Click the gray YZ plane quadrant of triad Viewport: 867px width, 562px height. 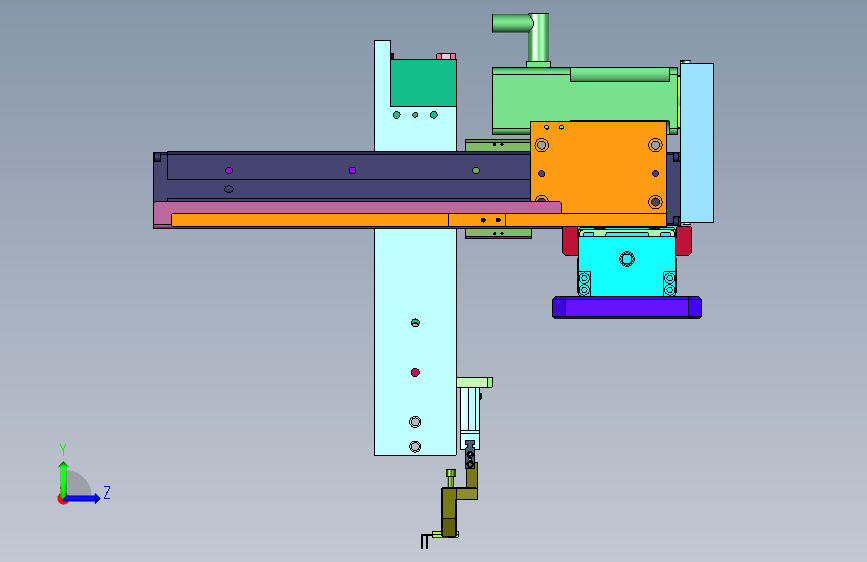[77, 484]
